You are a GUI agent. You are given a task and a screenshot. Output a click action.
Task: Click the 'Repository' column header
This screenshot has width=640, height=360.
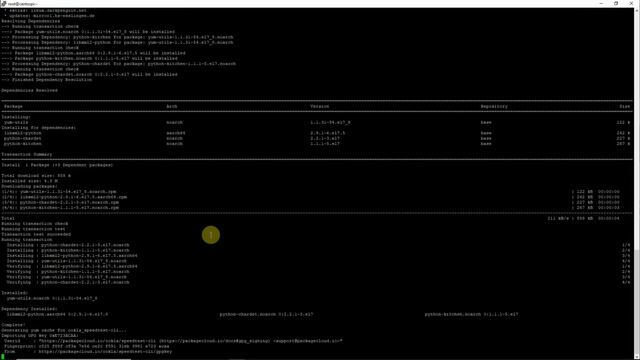[x=494, y=106]
